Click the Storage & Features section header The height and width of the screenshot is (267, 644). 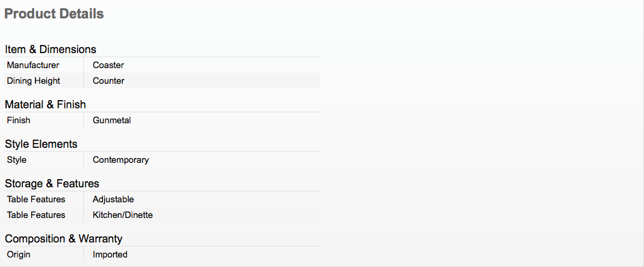[52, 183]
